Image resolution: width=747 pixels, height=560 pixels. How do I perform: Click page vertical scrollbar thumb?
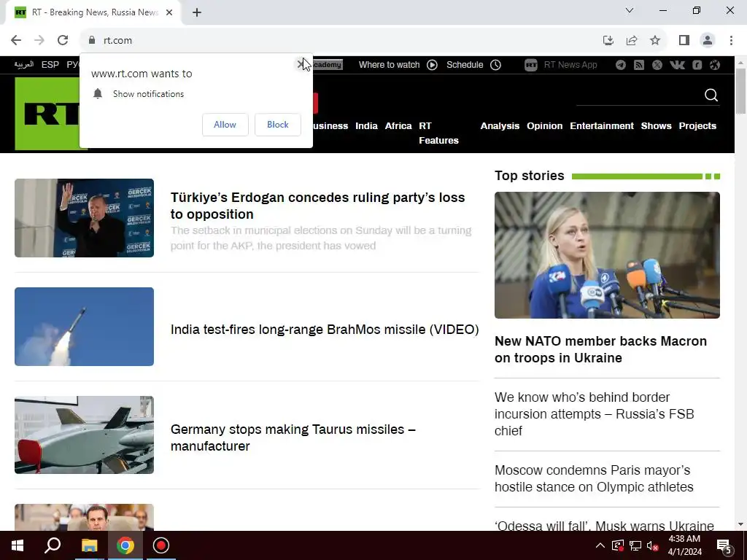740,91
